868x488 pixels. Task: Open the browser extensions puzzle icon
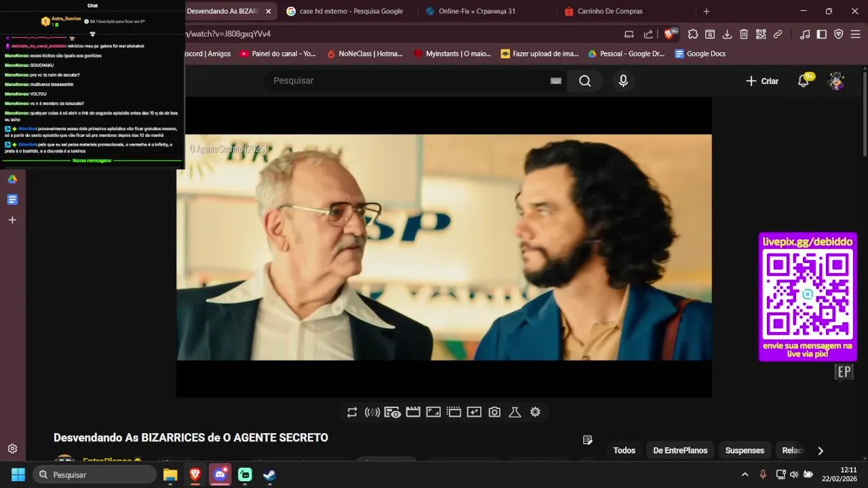click(x=692, y=34)
